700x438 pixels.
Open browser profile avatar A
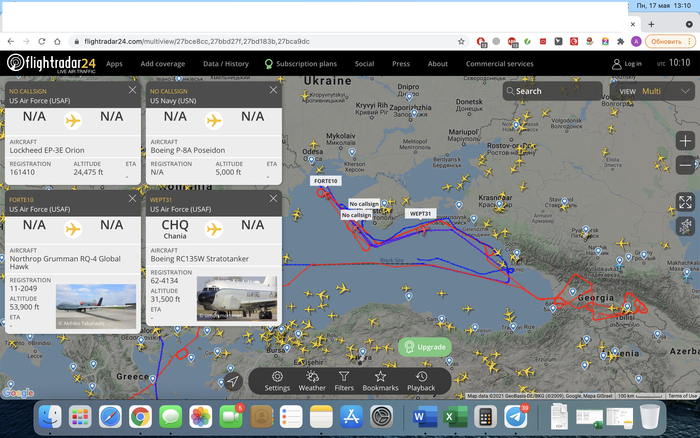(x=636, y=42)
